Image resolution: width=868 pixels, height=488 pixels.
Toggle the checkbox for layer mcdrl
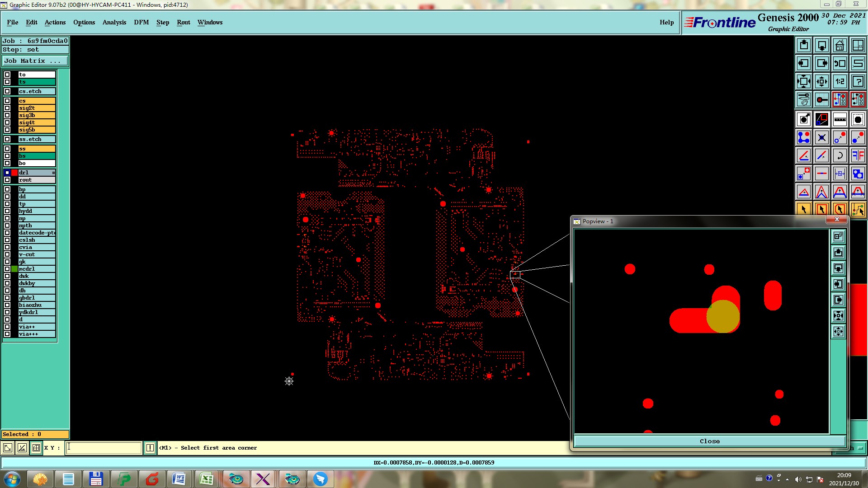point(7,269)
